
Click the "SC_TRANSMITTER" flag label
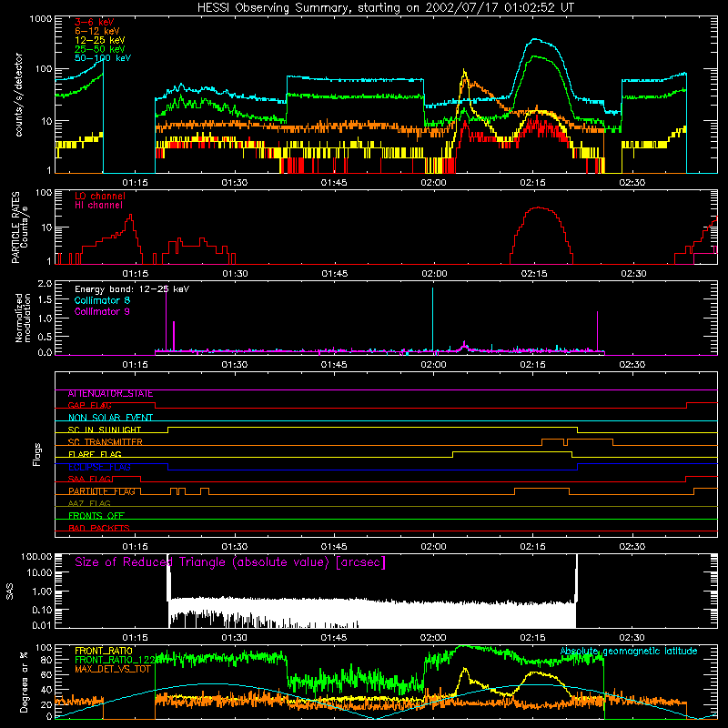(x=105, y=442)
